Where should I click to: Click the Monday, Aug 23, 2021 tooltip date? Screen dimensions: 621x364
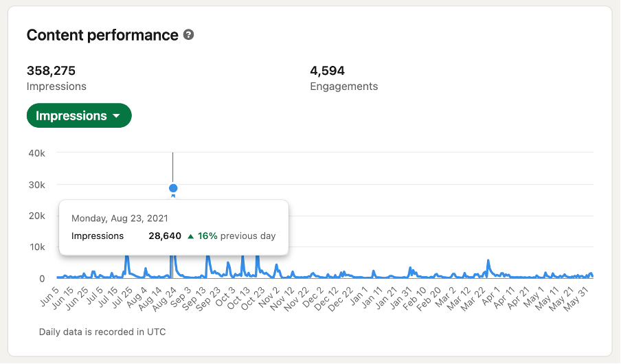pos(120,218)
